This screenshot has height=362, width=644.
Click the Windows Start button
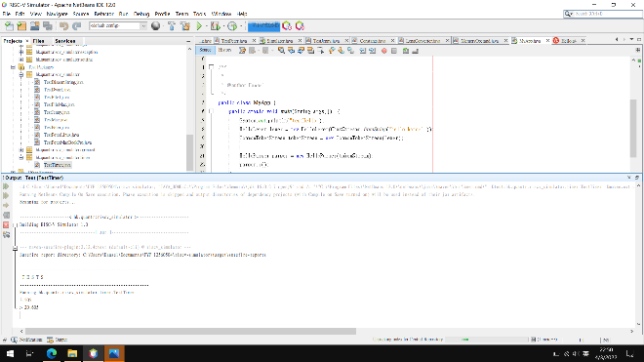click(x=10, y=353)
